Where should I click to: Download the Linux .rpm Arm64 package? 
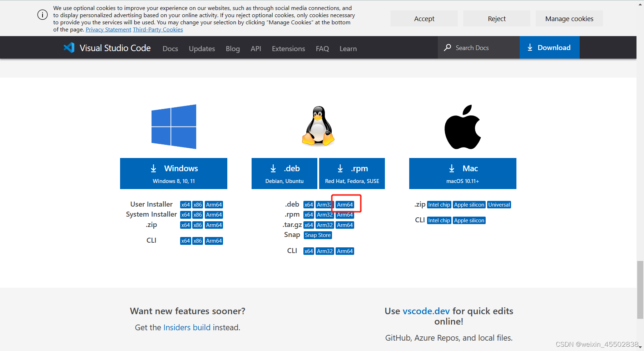click(345, 215)
